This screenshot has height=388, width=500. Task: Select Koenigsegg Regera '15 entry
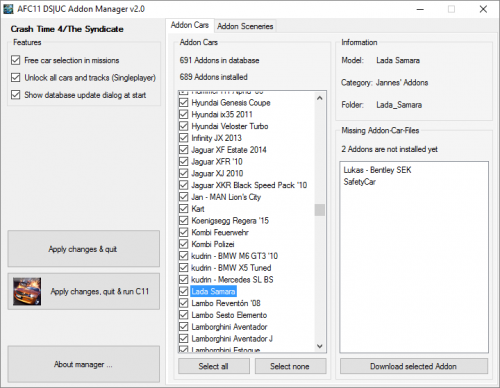click(x=230, y=221)
